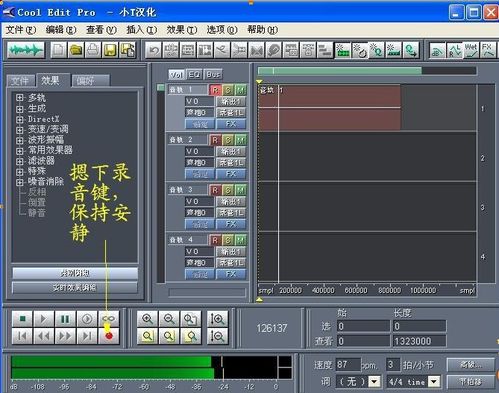Click the Wet envelope toolbar icon
This screenshot has width=499, height=393.
pyautogui.click(x=471, y=50)
